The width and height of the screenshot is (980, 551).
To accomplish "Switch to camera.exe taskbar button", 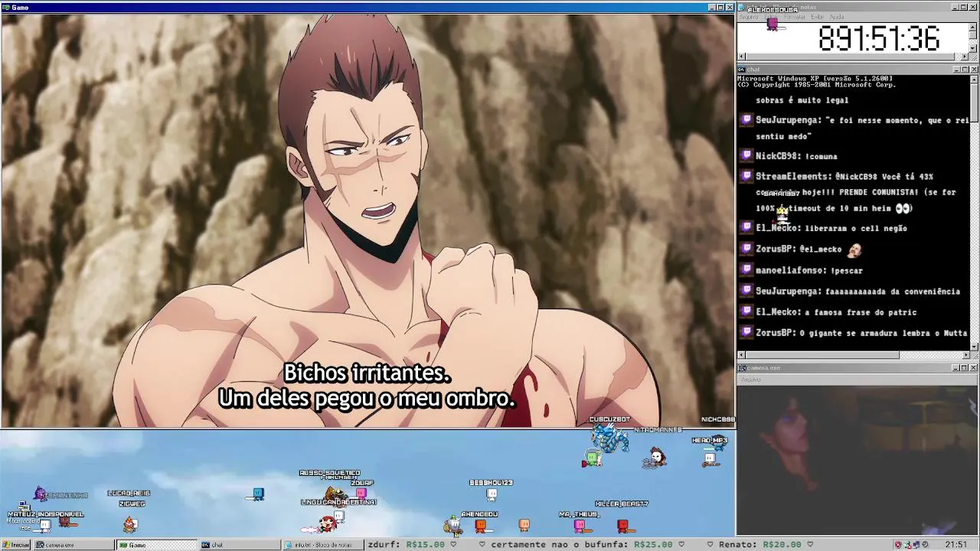I will point(73,545).
